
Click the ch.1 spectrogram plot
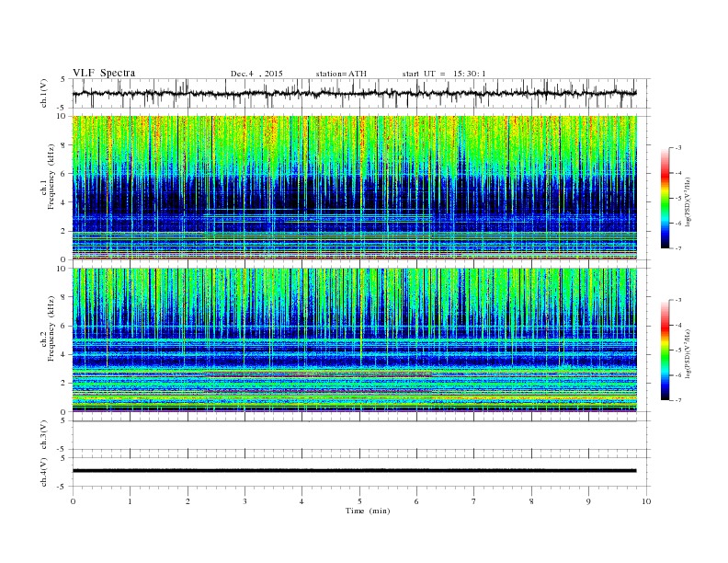[x=354, y=188]
